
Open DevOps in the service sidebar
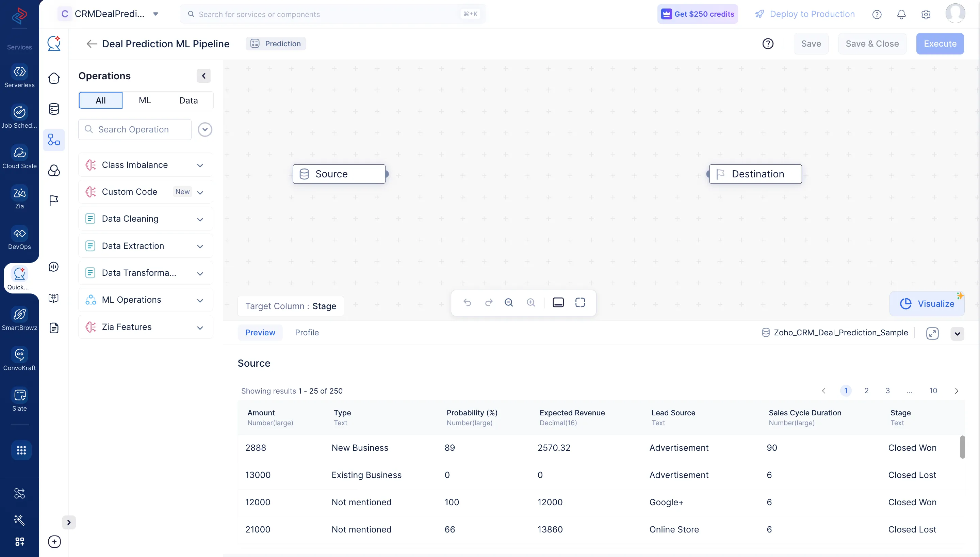click(x=19, y=238)
